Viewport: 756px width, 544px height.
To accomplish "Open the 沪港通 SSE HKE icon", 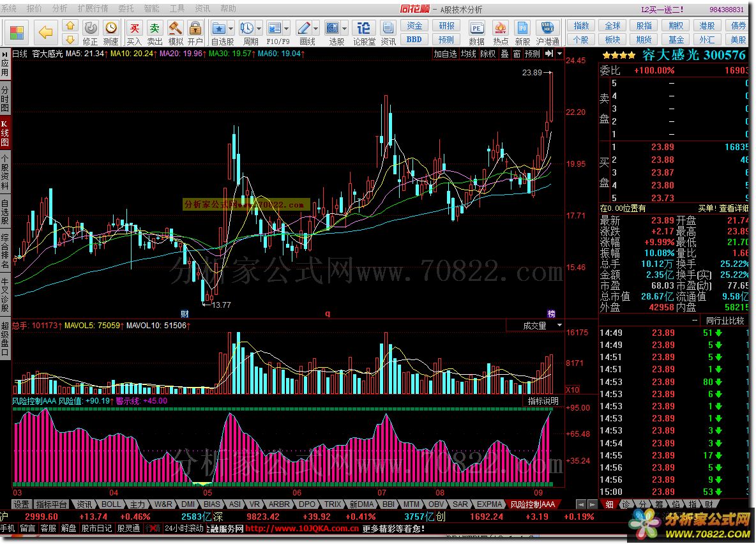I will 547,28.
